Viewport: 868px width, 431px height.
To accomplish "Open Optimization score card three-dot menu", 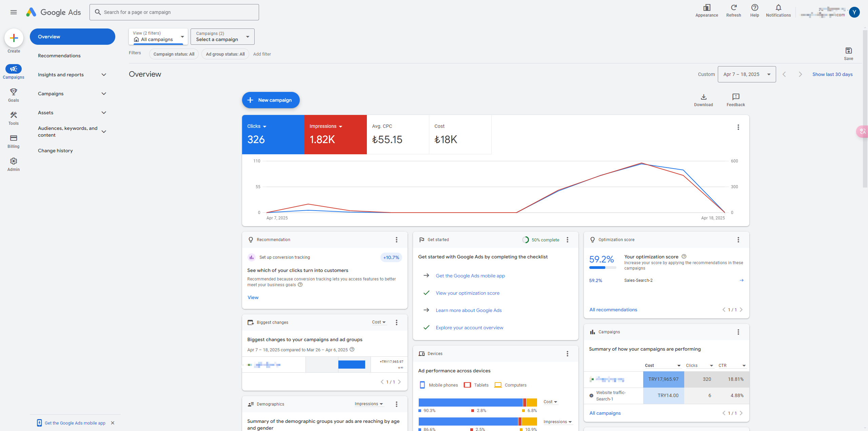I will point(738,240).
